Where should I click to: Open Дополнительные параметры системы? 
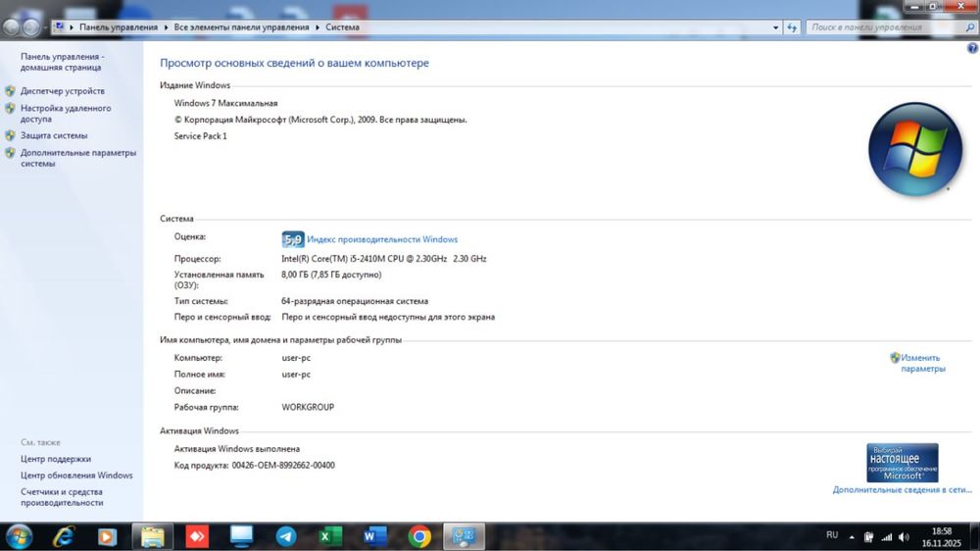click(77, 158)
